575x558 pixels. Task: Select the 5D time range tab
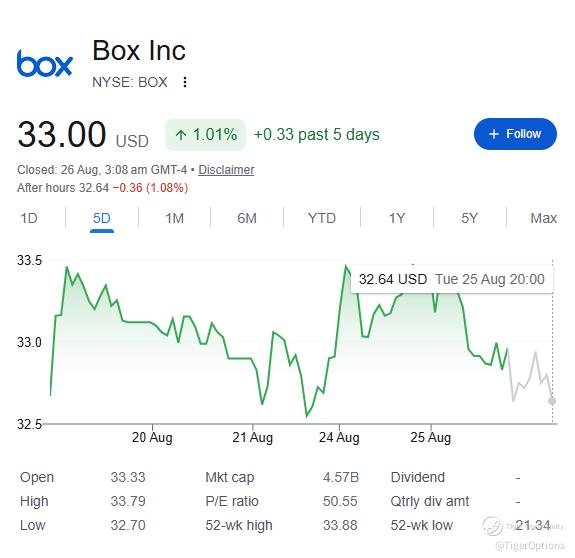(x=102, y=219)
